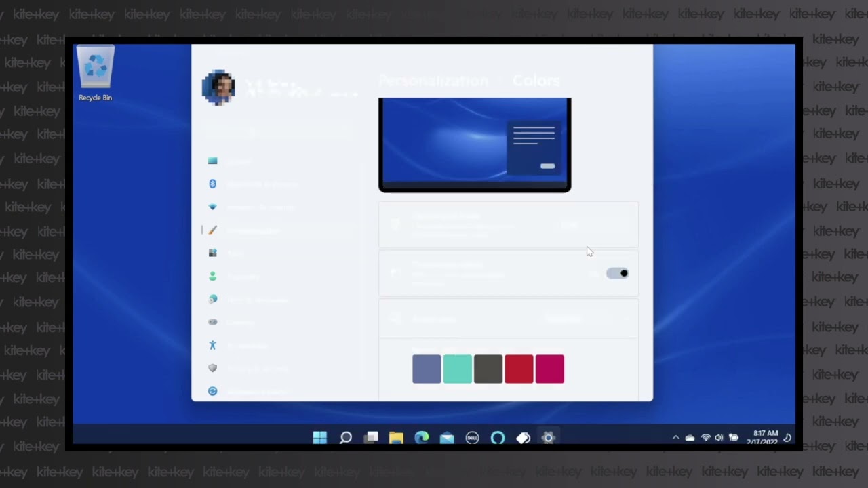Launch Microsoft Edge from the taskbar
Viewport: 868px width, 488px height.
click(x=422, y=438)
